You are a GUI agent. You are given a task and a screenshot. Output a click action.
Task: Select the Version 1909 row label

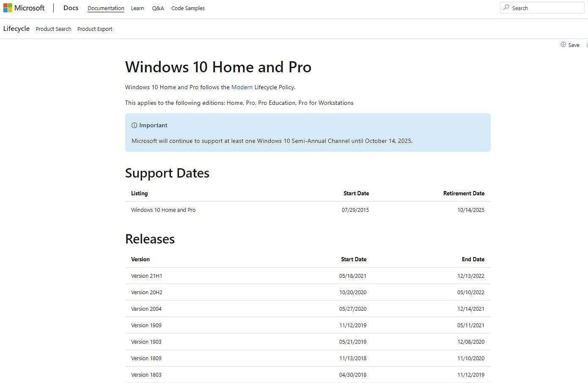(146, 325)
